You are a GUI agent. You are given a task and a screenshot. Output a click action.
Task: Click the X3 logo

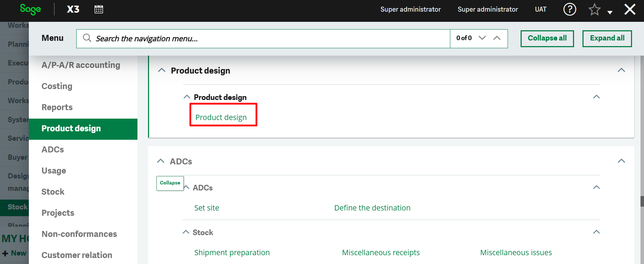(73, 9)
